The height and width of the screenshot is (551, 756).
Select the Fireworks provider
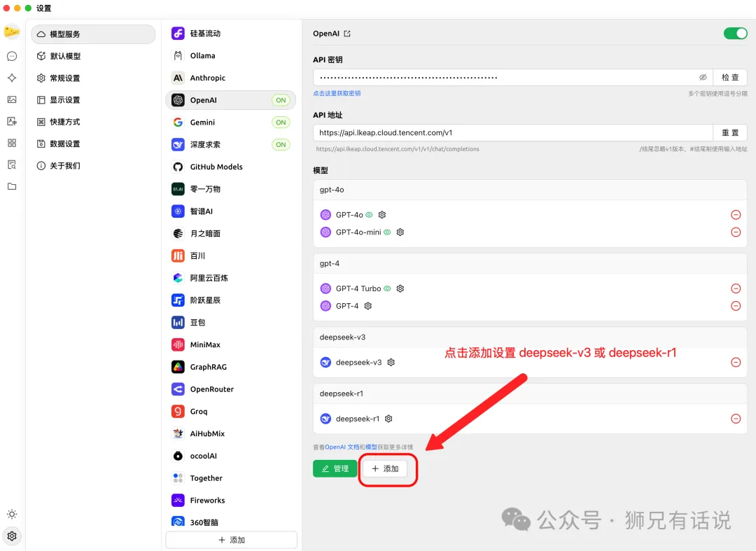pos(230,501)
